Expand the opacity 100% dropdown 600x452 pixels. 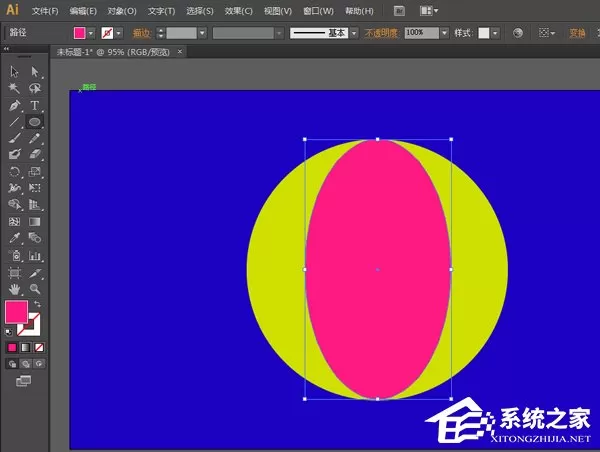(444, 33)
